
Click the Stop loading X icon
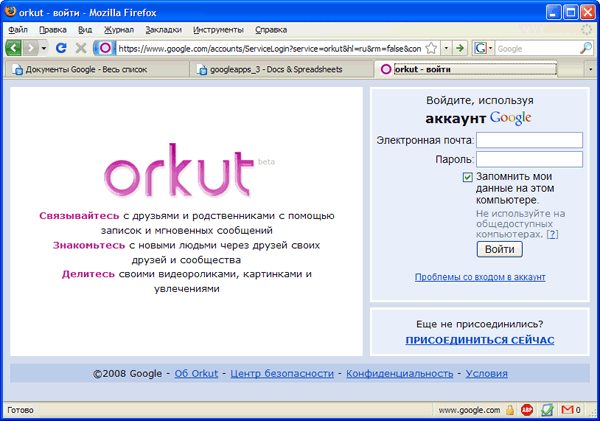(81, 48)
